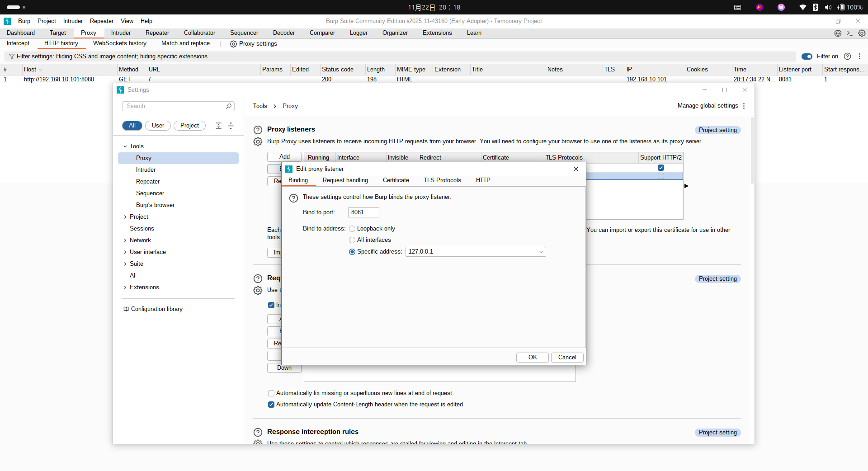The height and width of the screenshot is (471, 868).
Task: Open the Decoder main tab
Action: click(x=284, y=33)
